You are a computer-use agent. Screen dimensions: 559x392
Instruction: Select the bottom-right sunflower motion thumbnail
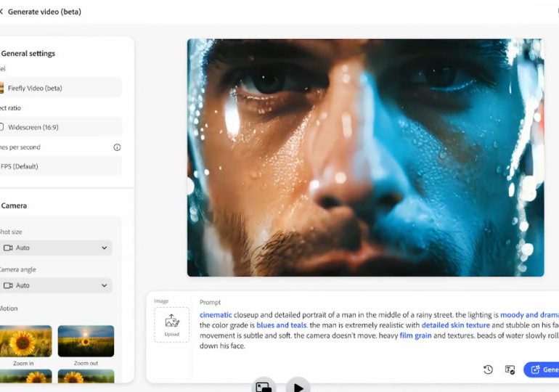pyautogui.click(x=86, y=376)
